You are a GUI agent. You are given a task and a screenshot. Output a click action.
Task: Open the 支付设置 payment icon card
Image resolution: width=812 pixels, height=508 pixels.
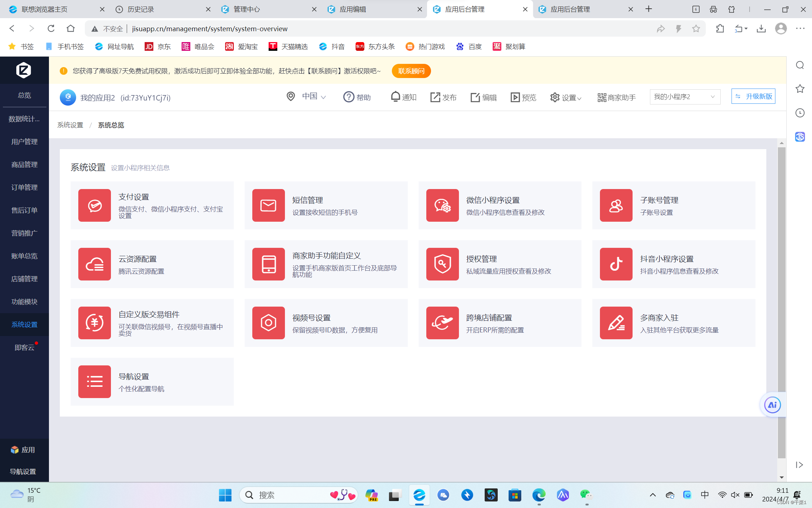click(95, 205)
